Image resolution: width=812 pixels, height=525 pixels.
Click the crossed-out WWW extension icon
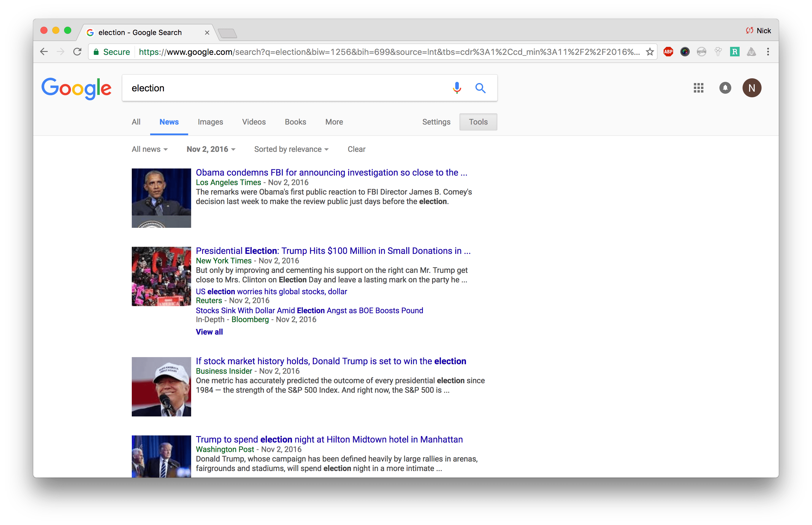702,52
